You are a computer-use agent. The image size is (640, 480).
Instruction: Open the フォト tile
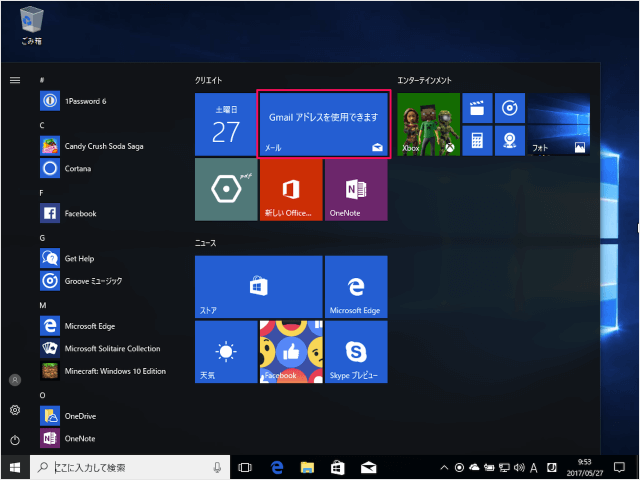558,124
